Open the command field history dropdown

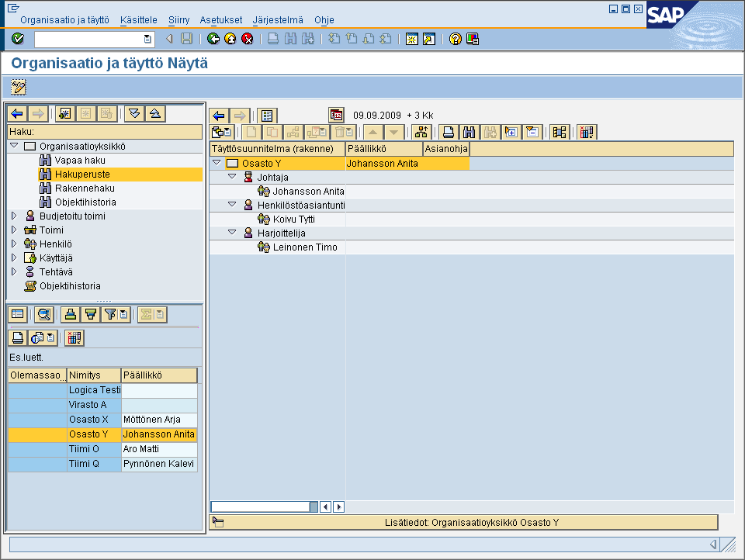147,39
